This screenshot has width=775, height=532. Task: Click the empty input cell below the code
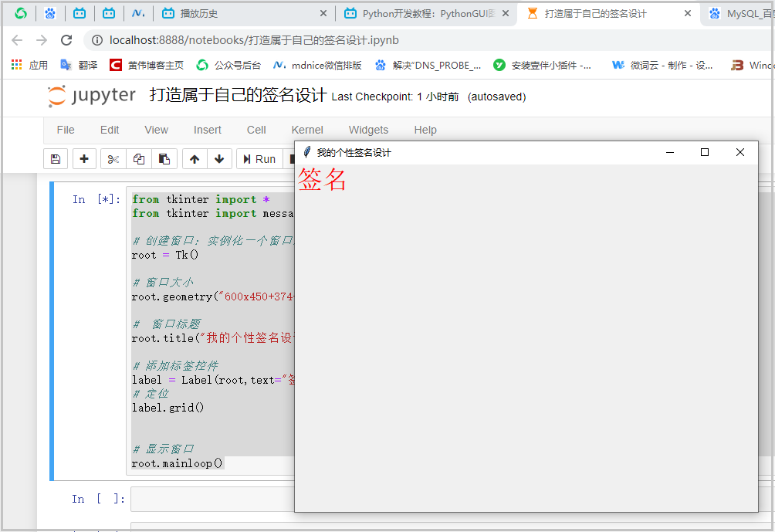pos(216,499)
